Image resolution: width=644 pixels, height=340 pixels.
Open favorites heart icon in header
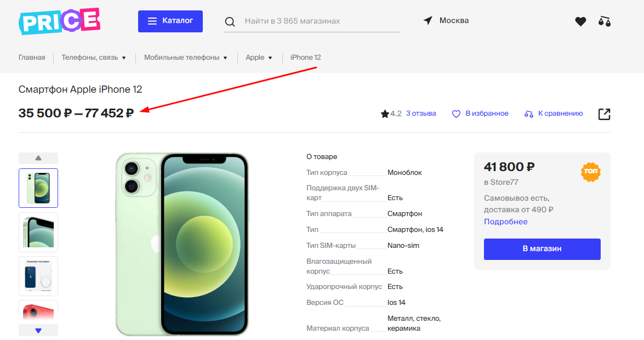[x=580, y=21]
